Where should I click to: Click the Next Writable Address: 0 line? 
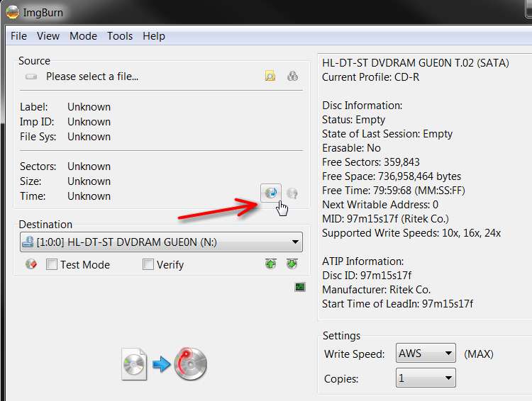click(x=380, y=205)
